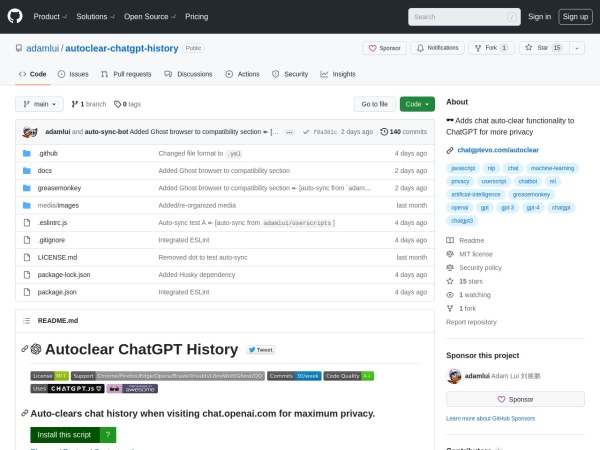Screen dimensions: 600x450
Task: View the 140 commits history
Action: coord(403,132)
